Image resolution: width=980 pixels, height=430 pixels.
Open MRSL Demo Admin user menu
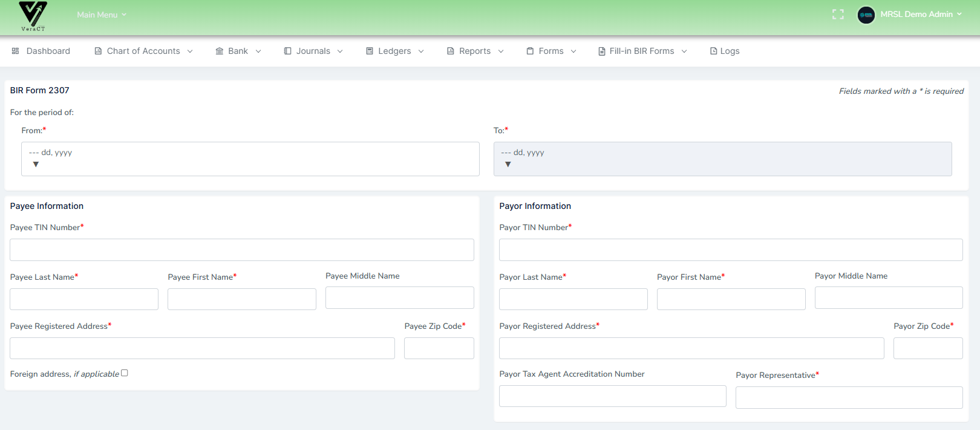[x=920, y=15]
